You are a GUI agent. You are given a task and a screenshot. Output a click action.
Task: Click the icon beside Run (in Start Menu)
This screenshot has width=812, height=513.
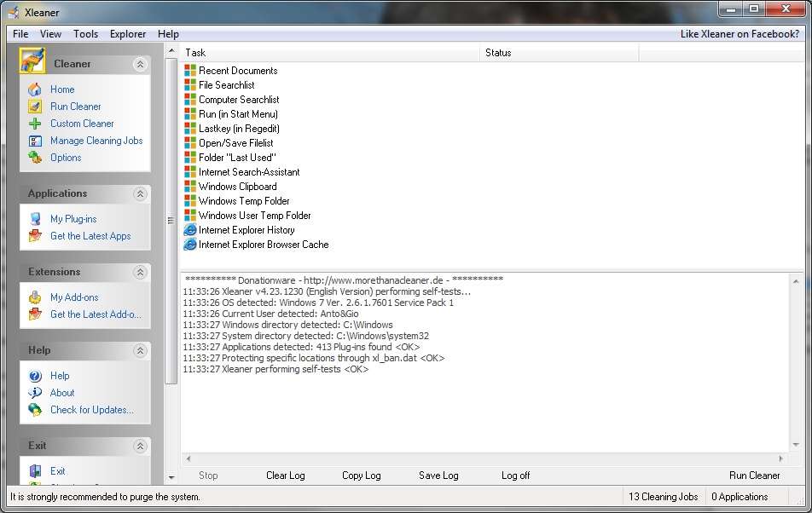tap(190, 114)
